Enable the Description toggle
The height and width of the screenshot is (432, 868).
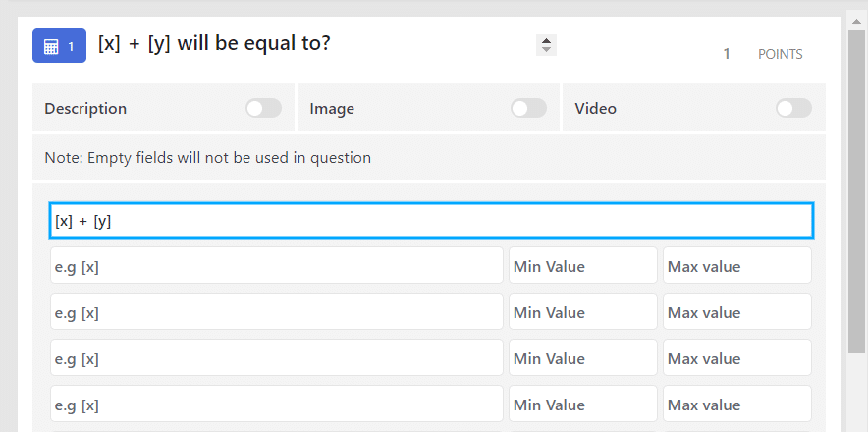click(x=263, y=108)
